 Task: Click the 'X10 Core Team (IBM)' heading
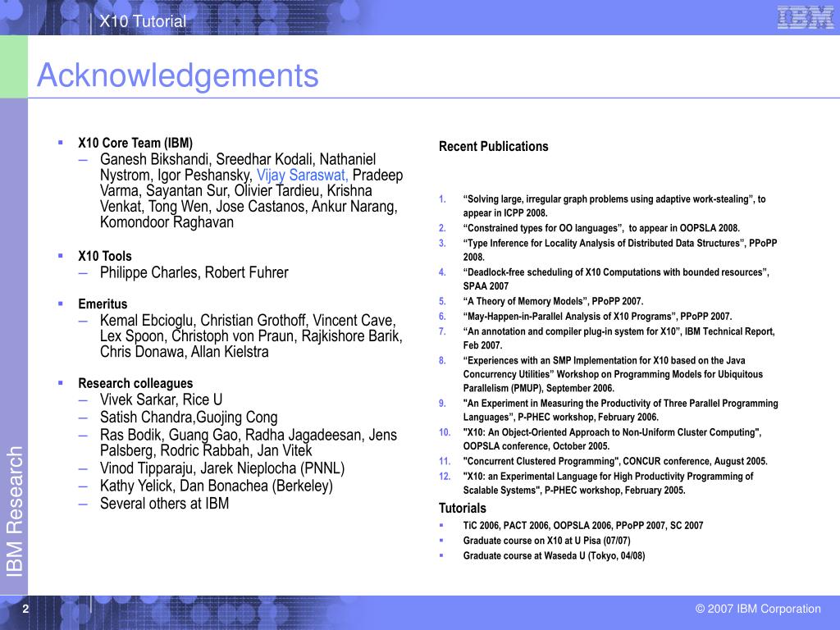[x=135, y=143]
